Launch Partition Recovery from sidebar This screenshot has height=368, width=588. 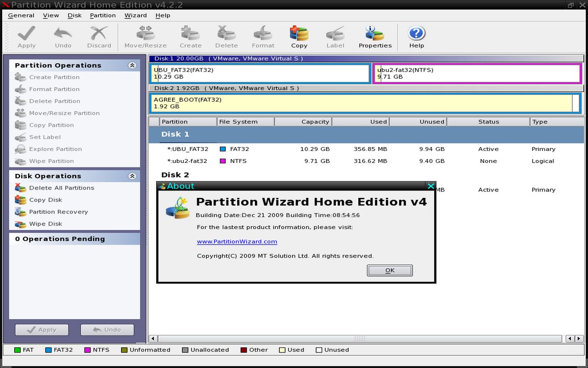tap(58, 212)
